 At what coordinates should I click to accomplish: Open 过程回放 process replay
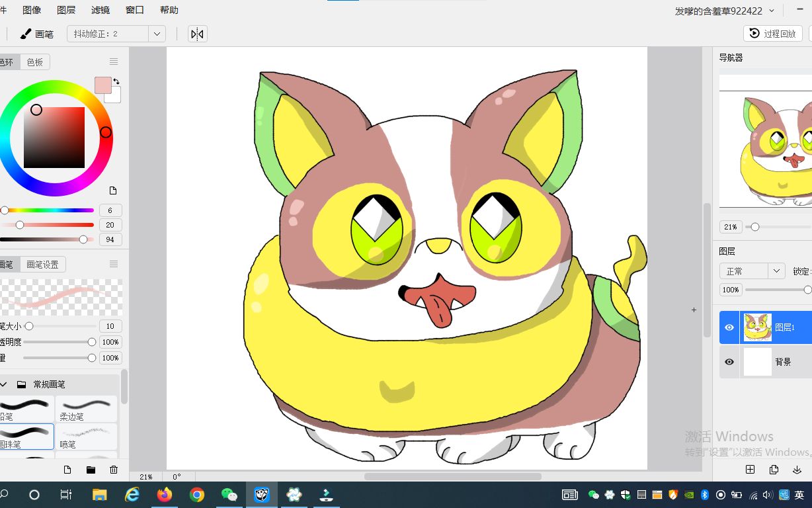[773, 34]
